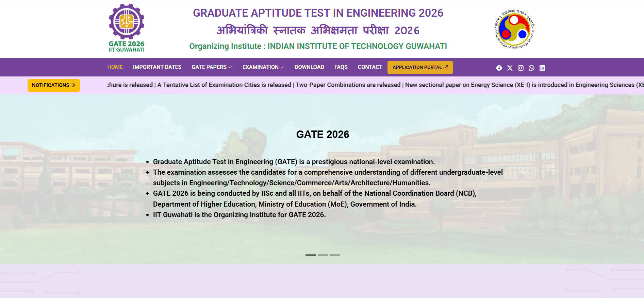Image resolution: width=644 pixels, height=298 pixels.
Task: Open the Facebook social icon
Action: click(x=499, y=68)
